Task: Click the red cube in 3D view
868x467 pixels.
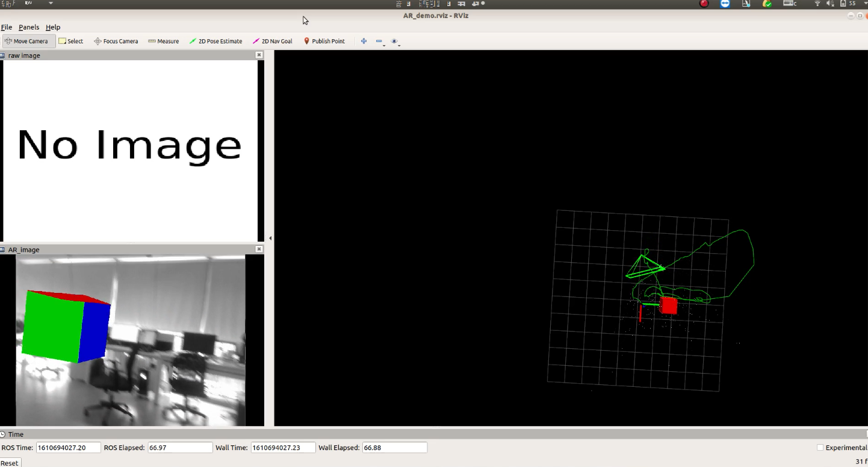Action: [668, 306]
